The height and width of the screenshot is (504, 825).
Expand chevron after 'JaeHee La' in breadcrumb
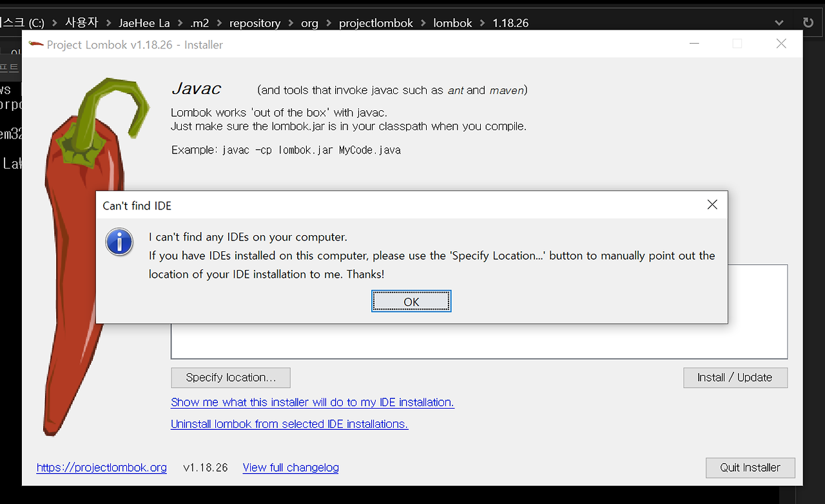[180, 23]
